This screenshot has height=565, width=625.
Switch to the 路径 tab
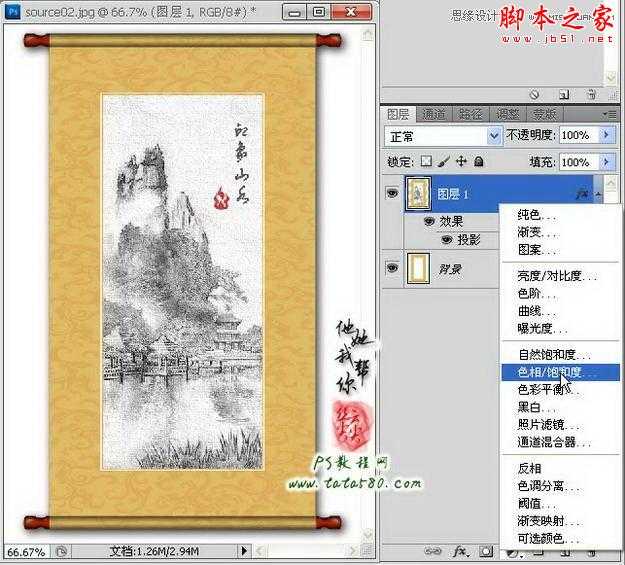(x=470, y=114)
